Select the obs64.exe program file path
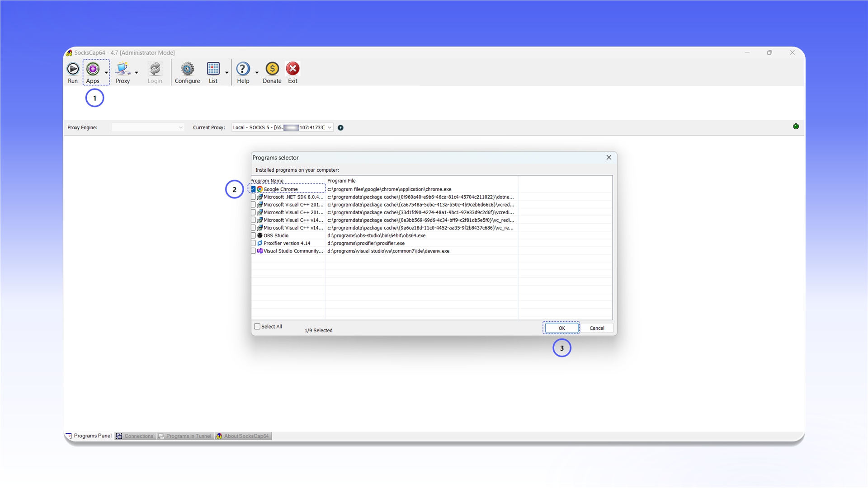 376,235
